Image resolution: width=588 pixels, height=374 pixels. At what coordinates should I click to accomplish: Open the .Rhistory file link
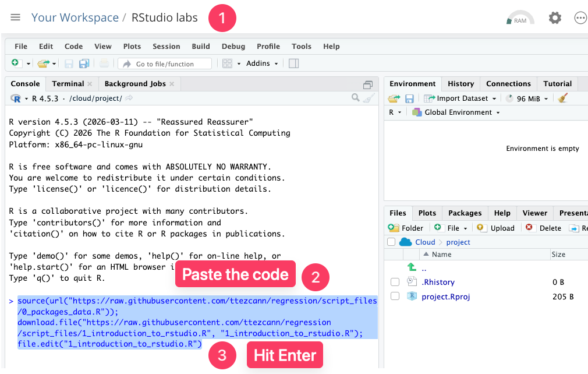438,282
